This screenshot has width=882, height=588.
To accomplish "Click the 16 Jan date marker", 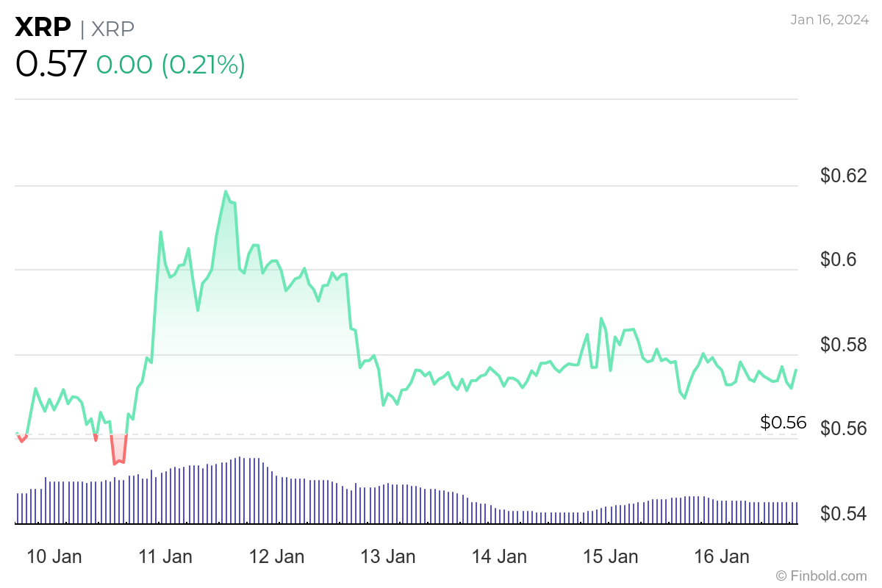I will click(723, 557).
